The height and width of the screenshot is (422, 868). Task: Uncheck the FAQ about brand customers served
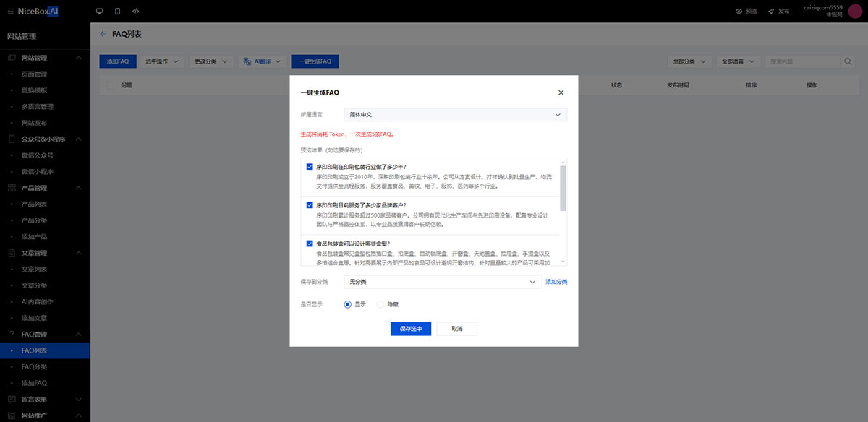click(310, 205)
